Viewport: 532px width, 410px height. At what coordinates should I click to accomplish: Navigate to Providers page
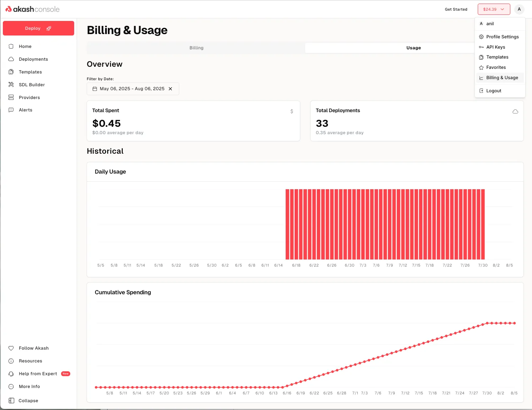(29, 98)
